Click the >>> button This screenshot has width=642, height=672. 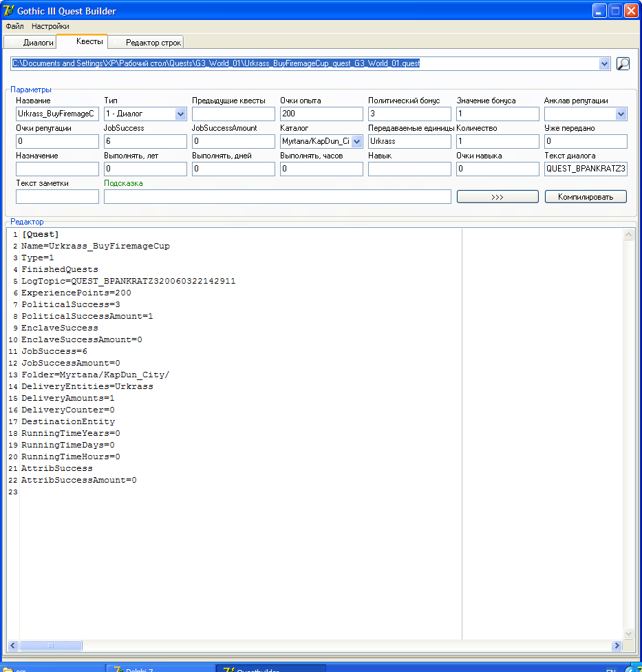click(x=497, y=197)
